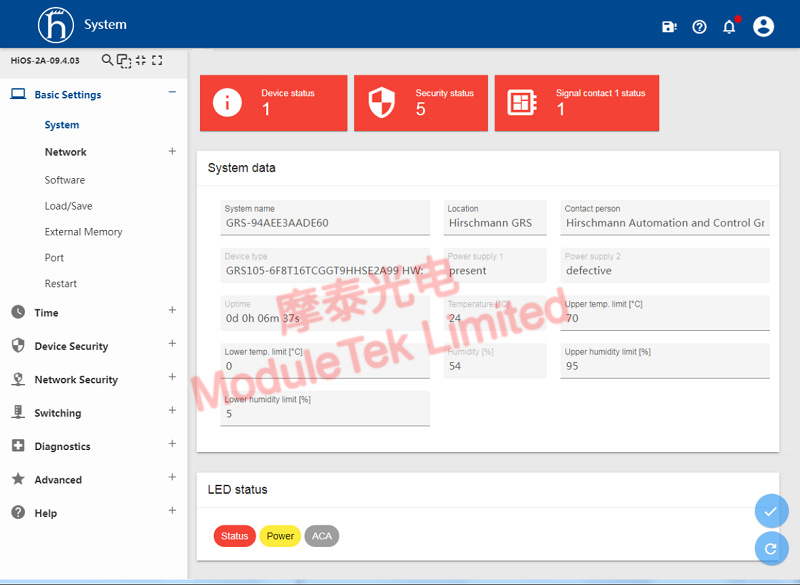The image size is (800, 585).
Task: Click the clock icon beside Time
Action: [x=18, y=312]
